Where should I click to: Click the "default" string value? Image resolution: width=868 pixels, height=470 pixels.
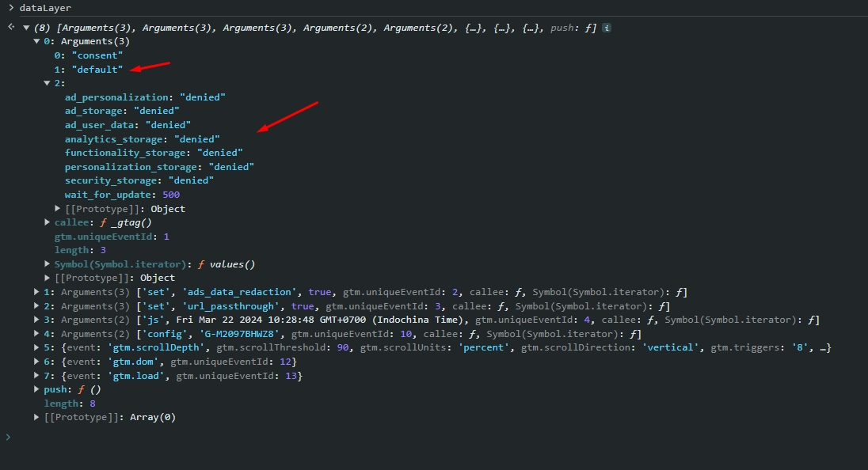pyautogui.click(x=97, y=70)
